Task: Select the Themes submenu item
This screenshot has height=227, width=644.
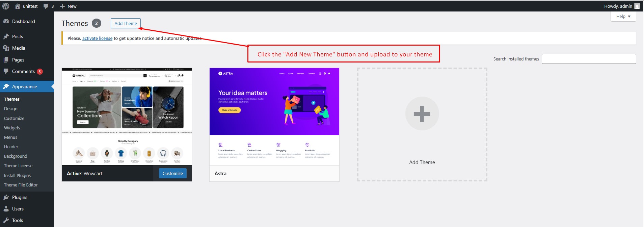Action: [x=12, y=99]
